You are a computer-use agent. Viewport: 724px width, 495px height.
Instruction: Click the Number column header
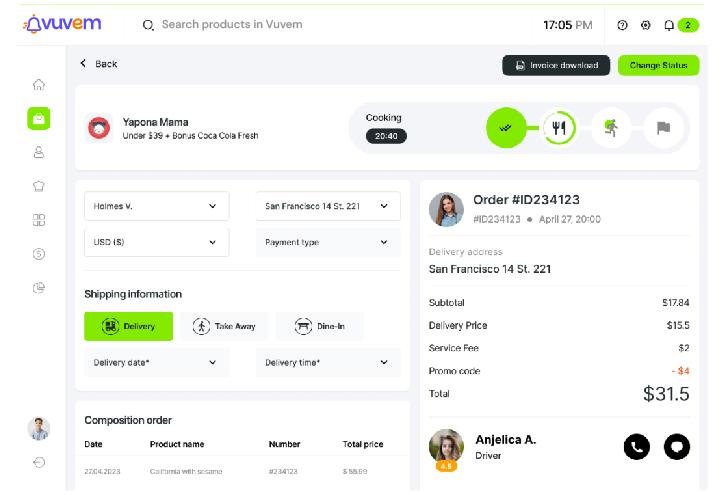click(284, 444)
